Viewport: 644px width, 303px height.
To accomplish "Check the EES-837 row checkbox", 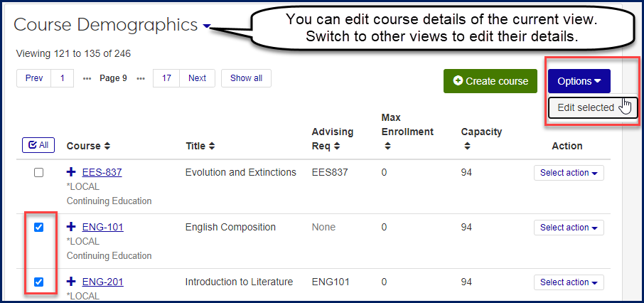I will point(39,172).
